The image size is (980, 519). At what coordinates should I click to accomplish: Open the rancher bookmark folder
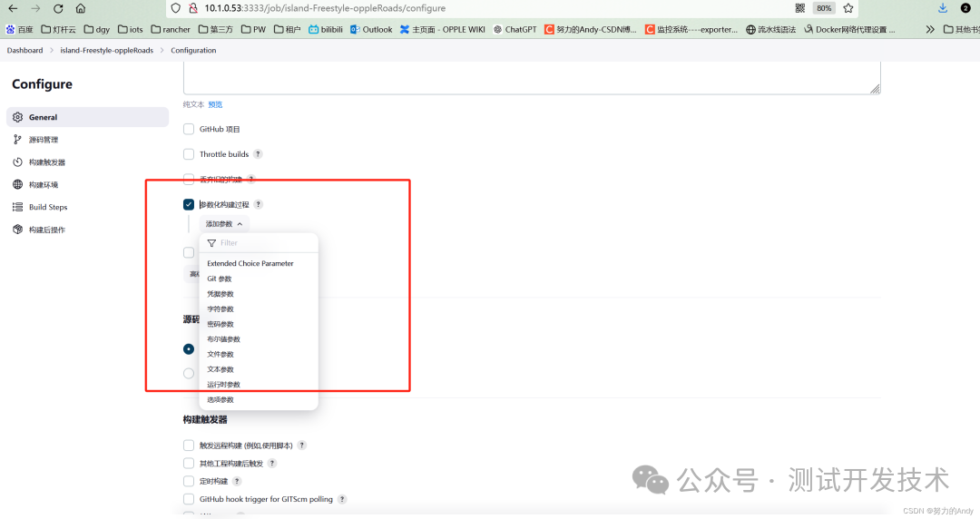[x=171, y=29]
